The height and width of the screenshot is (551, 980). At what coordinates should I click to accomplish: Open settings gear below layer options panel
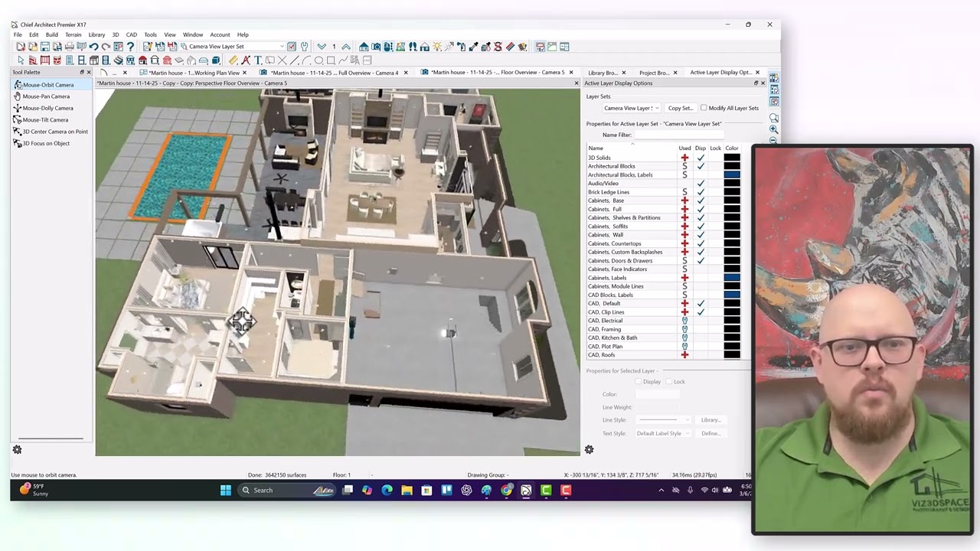(589, 450)
